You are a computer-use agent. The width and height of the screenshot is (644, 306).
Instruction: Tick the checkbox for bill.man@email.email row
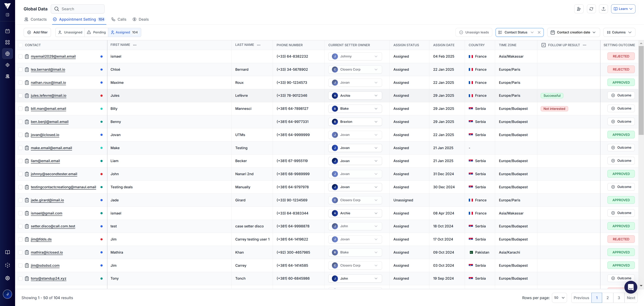pyautogui.click(x=20, y=109)
